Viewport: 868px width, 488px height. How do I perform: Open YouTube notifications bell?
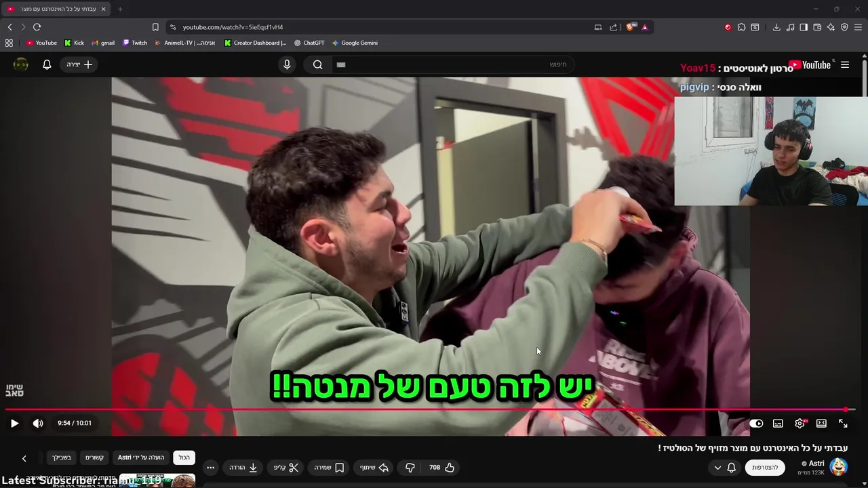click(47, 64)
